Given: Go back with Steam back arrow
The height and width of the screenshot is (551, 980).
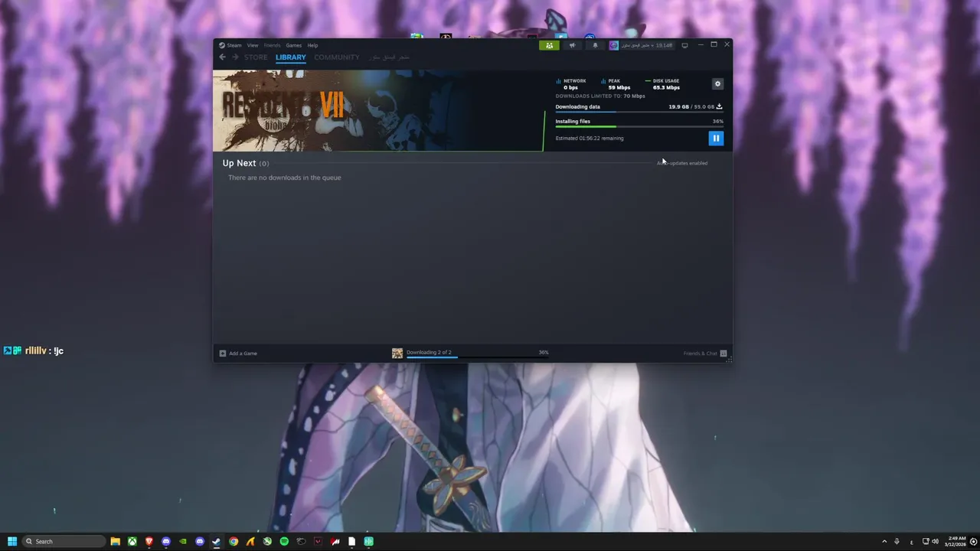Looking at the screenshot, I should pyautogui.click(x=223, y=57).
